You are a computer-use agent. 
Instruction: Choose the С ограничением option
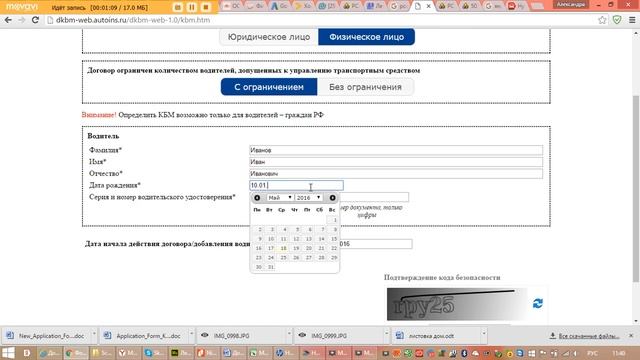coord(269,87)
